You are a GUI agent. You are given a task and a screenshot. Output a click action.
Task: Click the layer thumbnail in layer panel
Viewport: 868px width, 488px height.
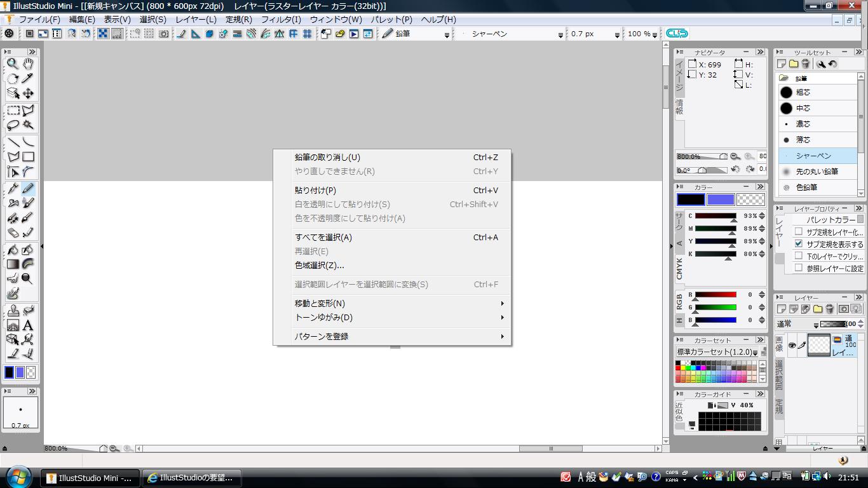point(818,345)
